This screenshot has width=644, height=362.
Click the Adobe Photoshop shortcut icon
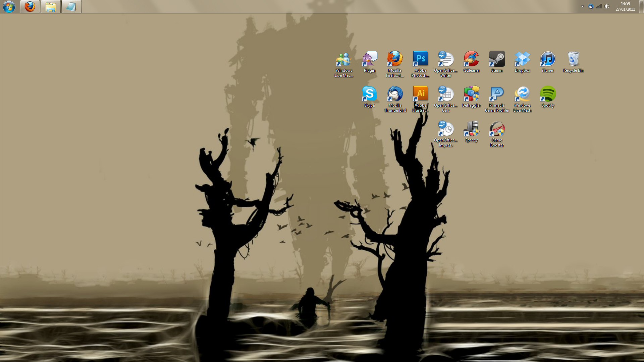420,59
